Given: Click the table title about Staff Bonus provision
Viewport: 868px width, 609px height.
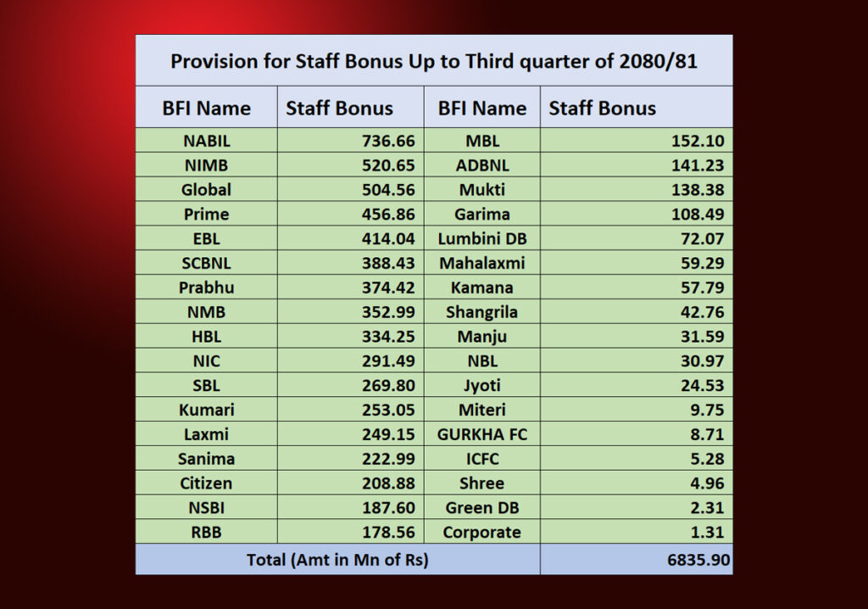Looking at the screenshot, I should tap(433, 62).
